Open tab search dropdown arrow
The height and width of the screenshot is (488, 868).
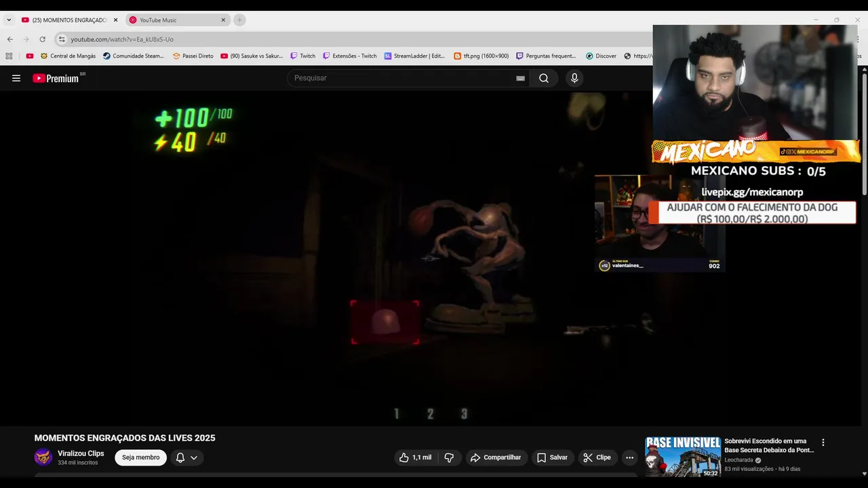(x=9, y=20)
